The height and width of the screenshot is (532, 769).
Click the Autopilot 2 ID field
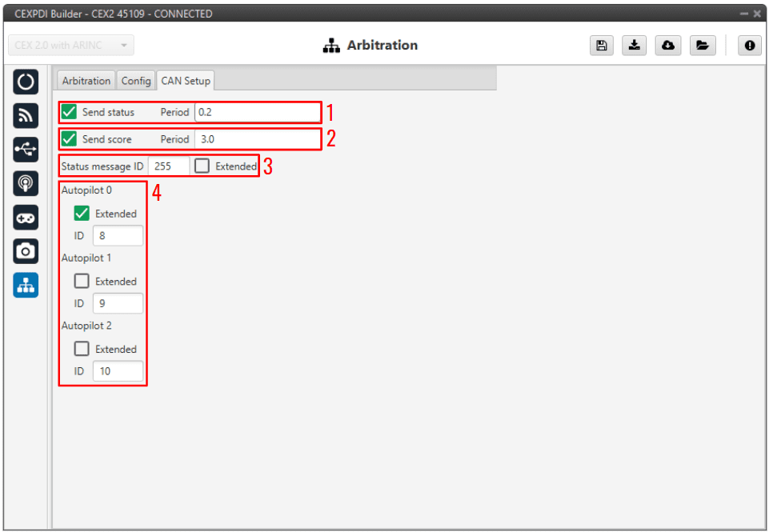click(118, 371)
